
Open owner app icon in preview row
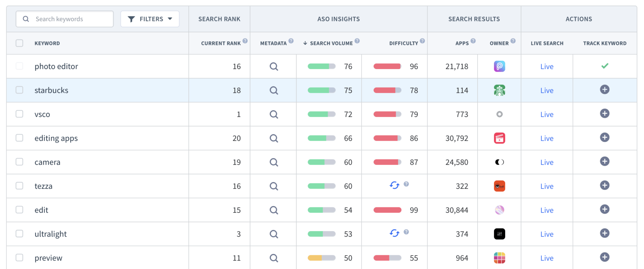[x=499, y=258]
